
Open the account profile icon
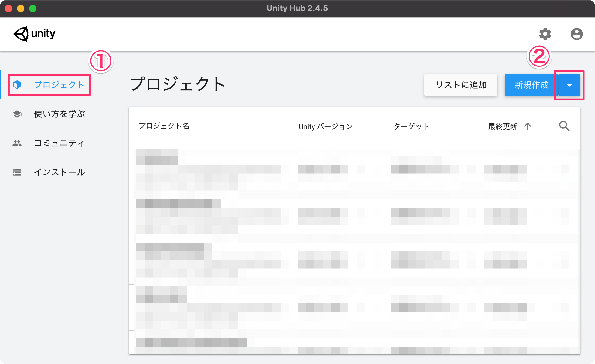pos(576,34)
